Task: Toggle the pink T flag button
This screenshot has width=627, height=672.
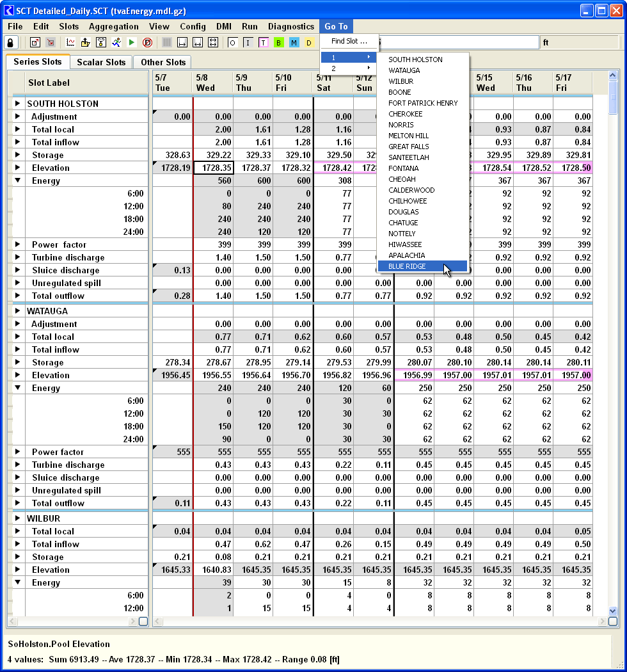Action: click(263, 42)
